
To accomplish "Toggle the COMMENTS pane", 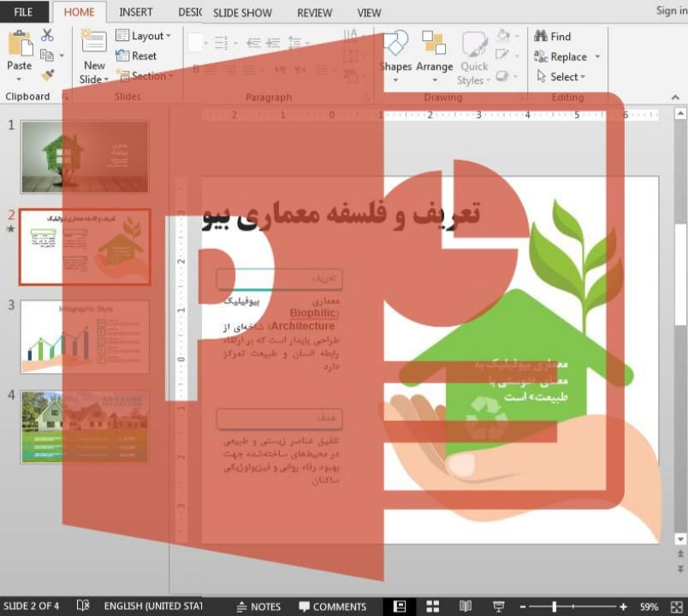I will (332, 607).
